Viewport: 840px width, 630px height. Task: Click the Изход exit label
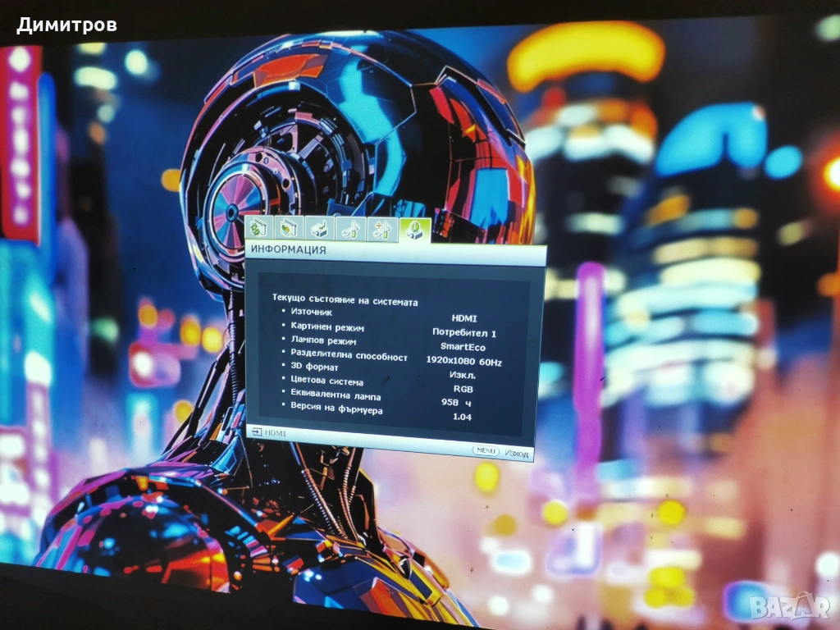point(517,453)
